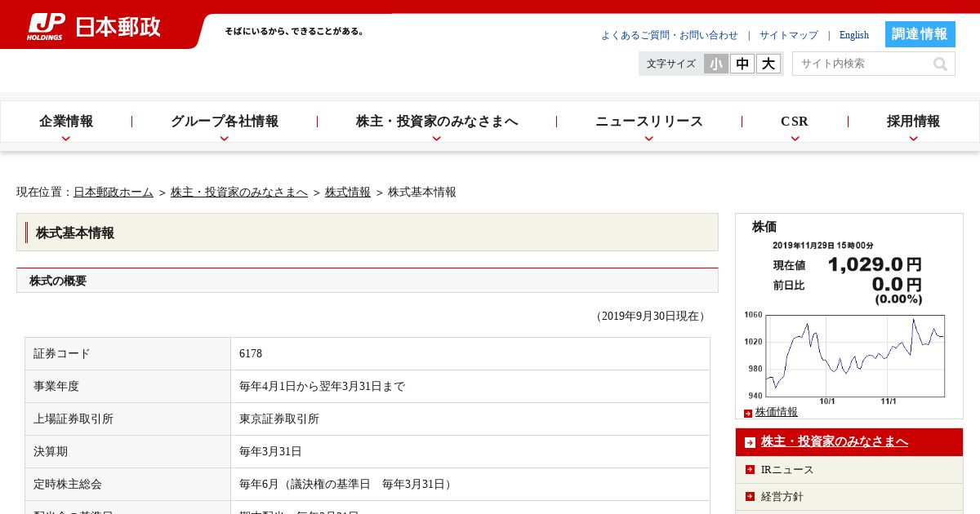This screenshot has width=980, height=514.
Task: Open 株主・投資家のみなさまへ in main navigation
Action: coord(437,122)
